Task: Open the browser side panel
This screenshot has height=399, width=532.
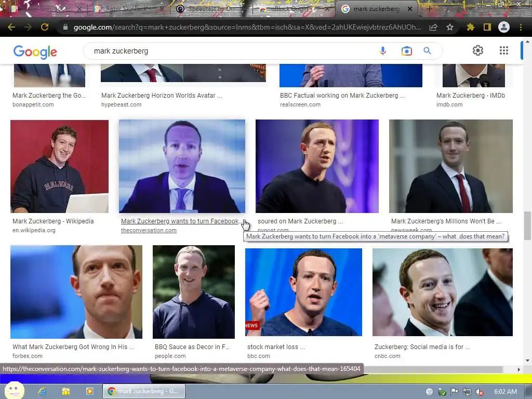Action: tap(487, 27)
